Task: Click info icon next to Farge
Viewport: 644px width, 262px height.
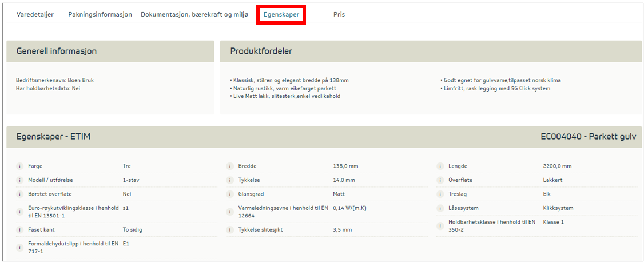Action: click(x=19, y=166)
